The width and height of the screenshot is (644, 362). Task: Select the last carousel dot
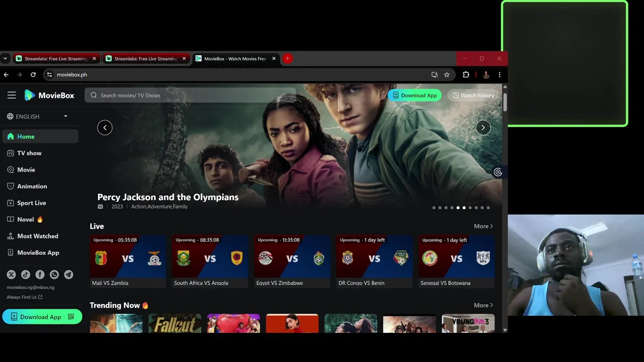click(x=488, y=208)
